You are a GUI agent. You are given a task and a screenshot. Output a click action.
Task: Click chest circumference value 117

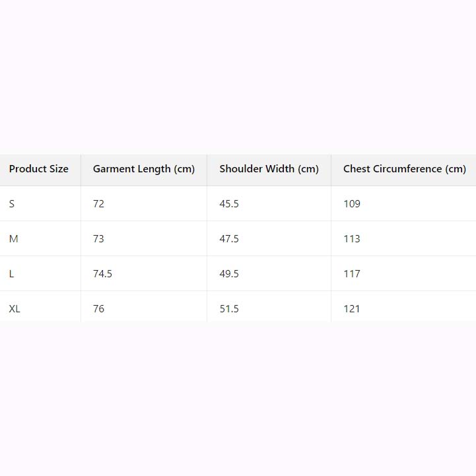click(x=352, y=274)
